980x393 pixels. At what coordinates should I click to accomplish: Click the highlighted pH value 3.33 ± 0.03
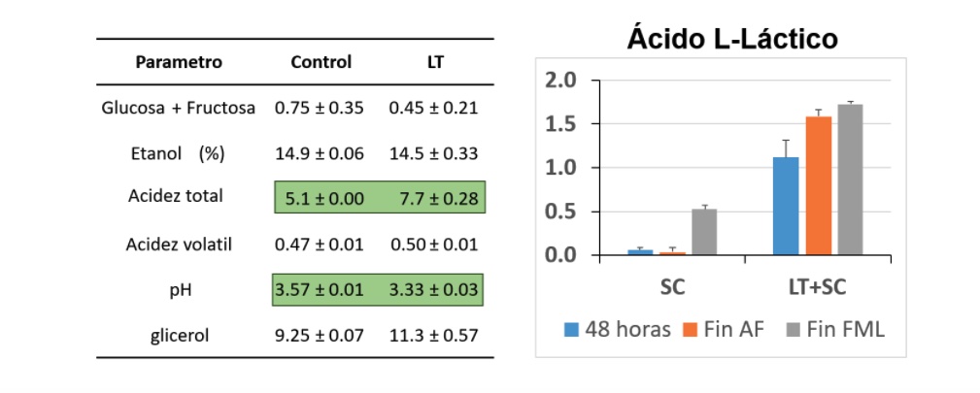coord(434,290)
